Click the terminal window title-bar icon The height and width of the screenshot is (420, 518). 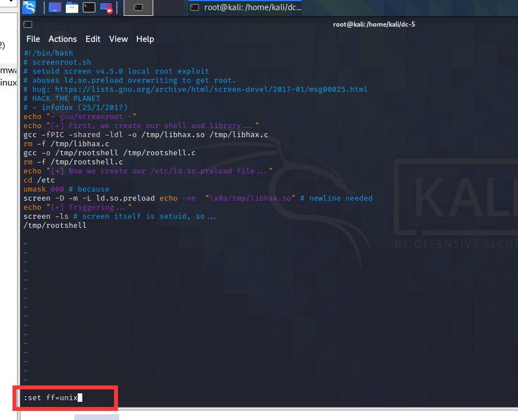28,24
